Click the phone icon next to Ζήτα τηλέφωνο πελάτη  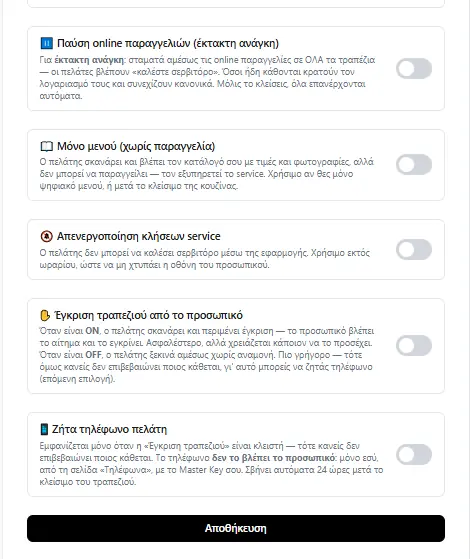44,429
